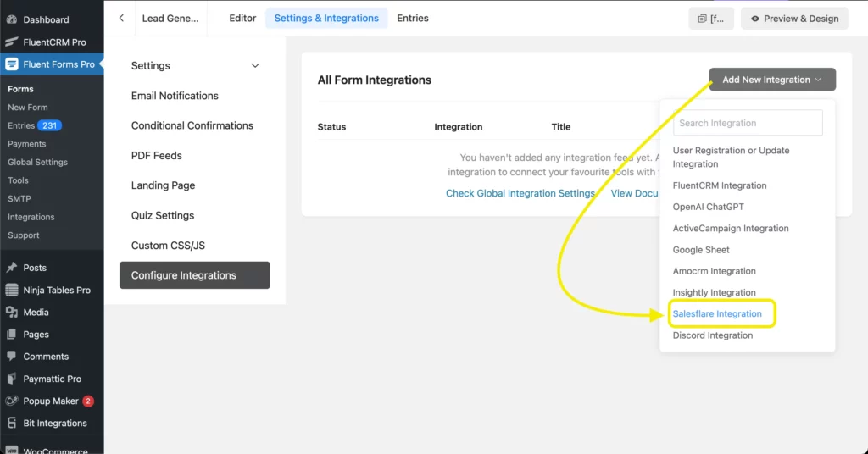Click the Posts pin icon
868x454 pixels.
coord(12,268)
